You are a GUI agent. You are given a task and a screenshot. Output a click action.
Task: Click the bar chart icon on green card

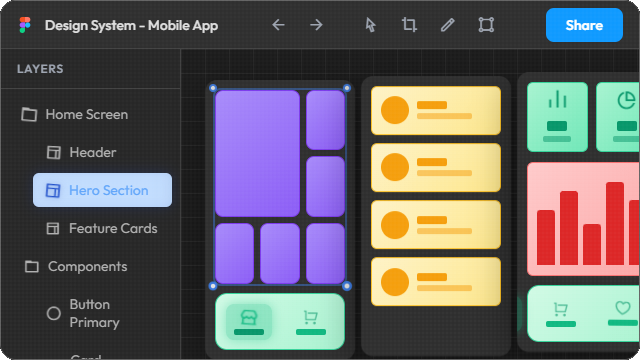[x=557, y=99]
